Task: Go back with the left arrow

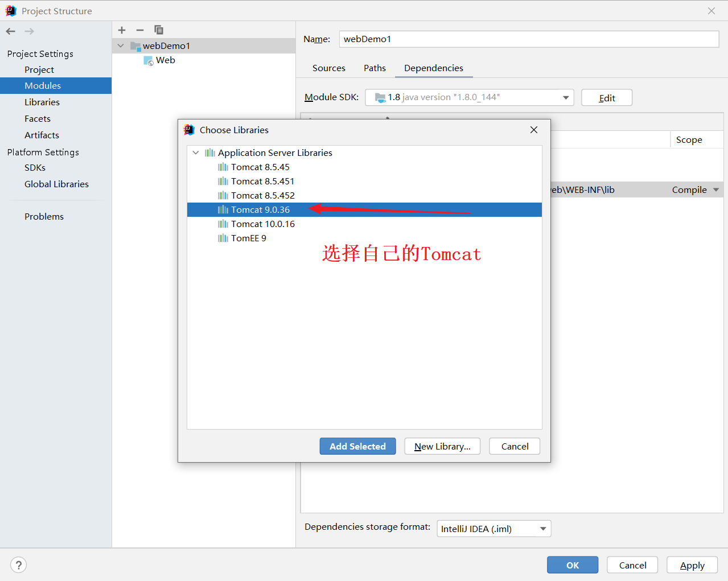Action: tap(11, 31)
